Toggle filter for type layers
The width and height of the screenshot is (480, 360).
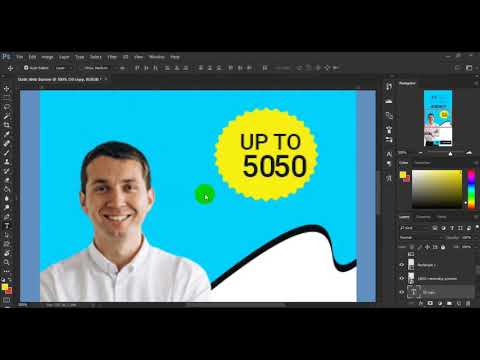[452, 228]
